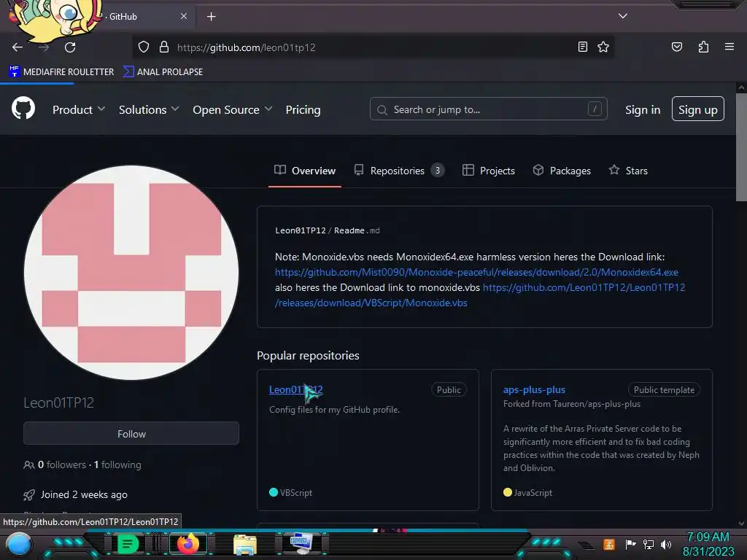Click the Sign up button
The image size is (747, 560).
click(x=698, y=109)
